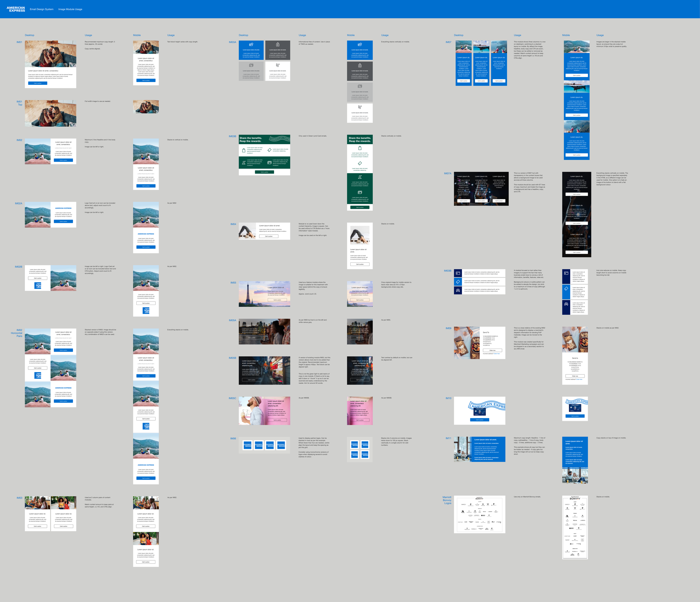
Task: Click 'Only used in Green Lend Card emails.' note
Action: (x=312, y=136)
